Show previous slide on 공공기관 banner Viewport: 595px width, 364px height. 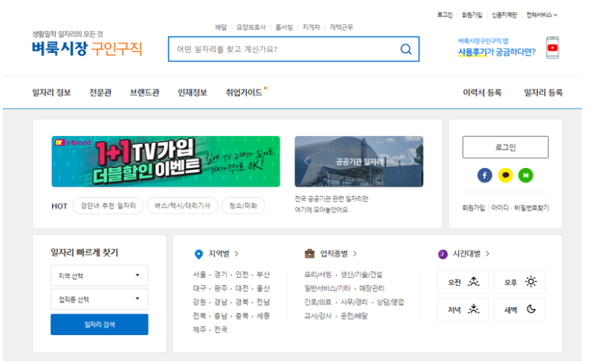(306, 161)
